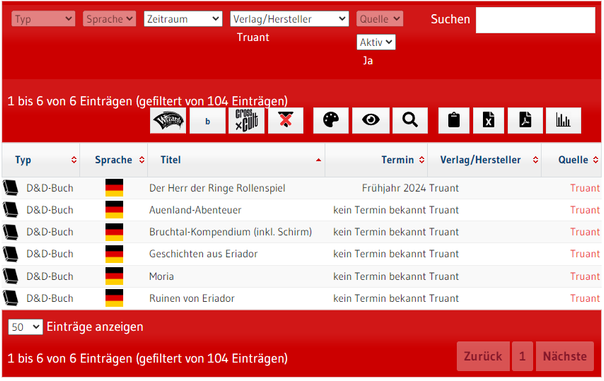The width and height of the screenshot is (604, 381).
Task: Open Truant source link in Geschichten aus Eriador row
Action: point(585,254)
